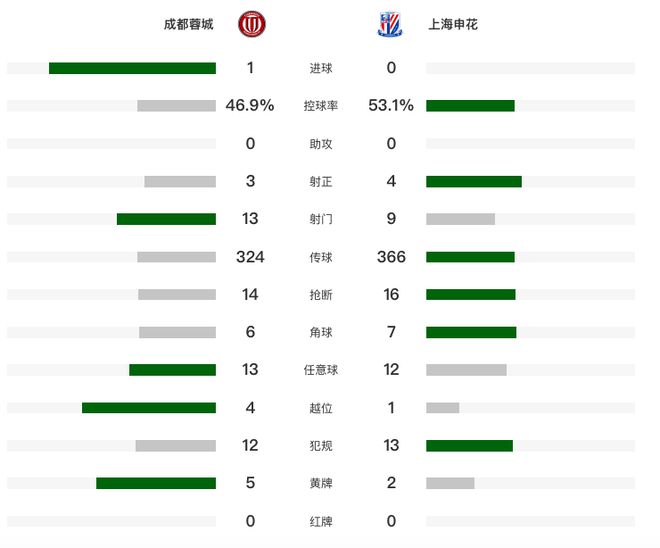The width and height of the screenshot is (660, 548).
Task: Click the 射正 stat label
Action: coord(321,181)
